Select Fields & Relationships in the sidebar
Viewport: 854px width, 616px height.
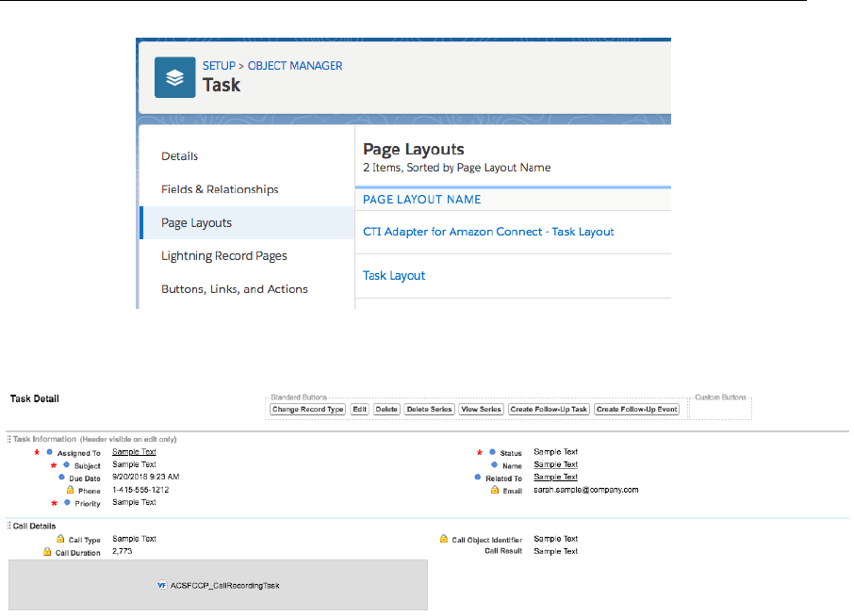click(x=220, y=189)
